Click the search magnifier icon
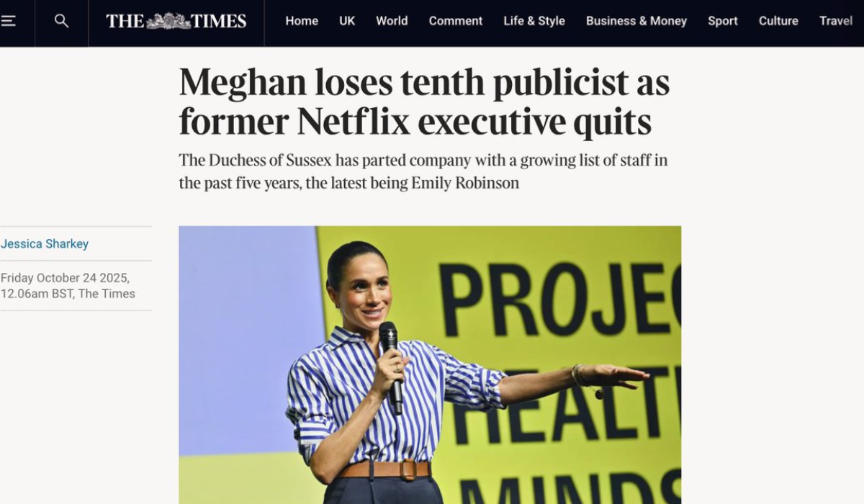Screen dimensions: 864x504 (x=62, y=22)
